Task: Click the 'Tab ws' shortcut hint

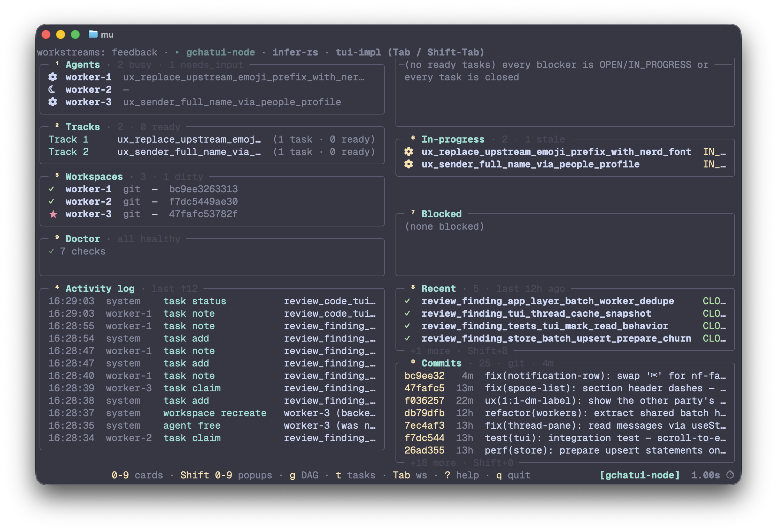Action: pyautogui.click(x=410, y=476)
